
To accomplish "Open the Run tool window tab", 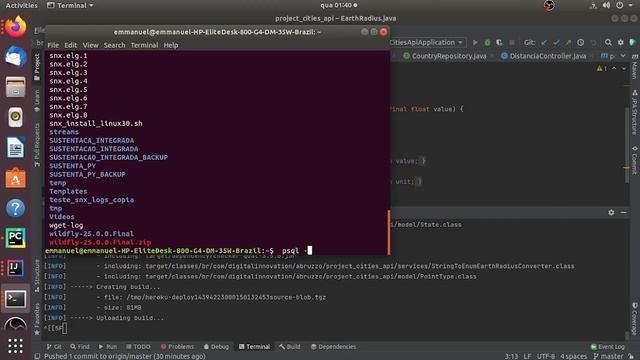I will pyautogui.click(x=108, y=347).
